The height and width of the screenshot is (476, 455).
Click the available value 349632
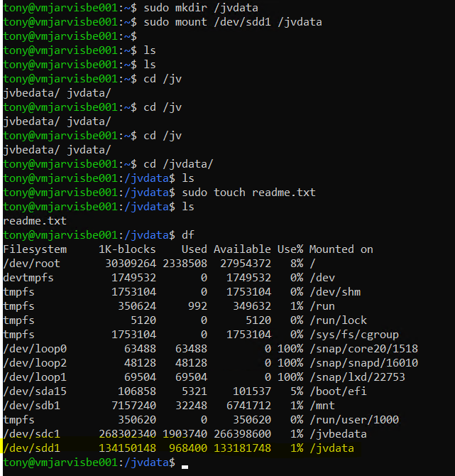point(252,306)
